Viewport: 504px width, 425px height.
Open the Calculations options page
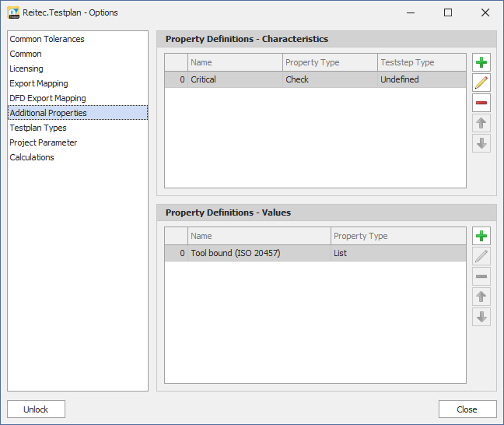[32, 157]
